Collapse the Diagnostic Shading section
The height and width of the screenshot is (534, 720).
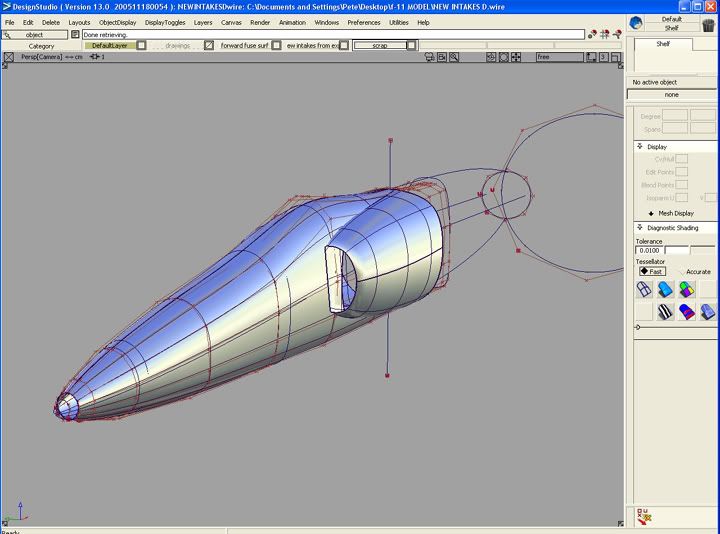pos(640,228)
